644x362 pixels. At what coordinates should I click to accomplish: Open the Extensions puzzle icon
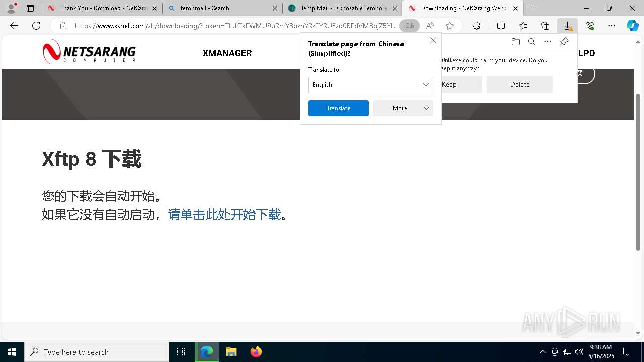(x=476, y=26)
